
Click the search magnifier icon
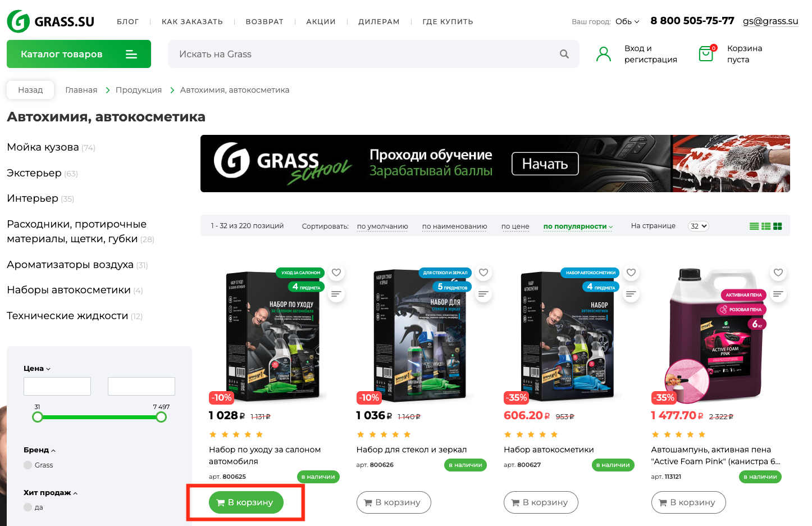[564, 54]
